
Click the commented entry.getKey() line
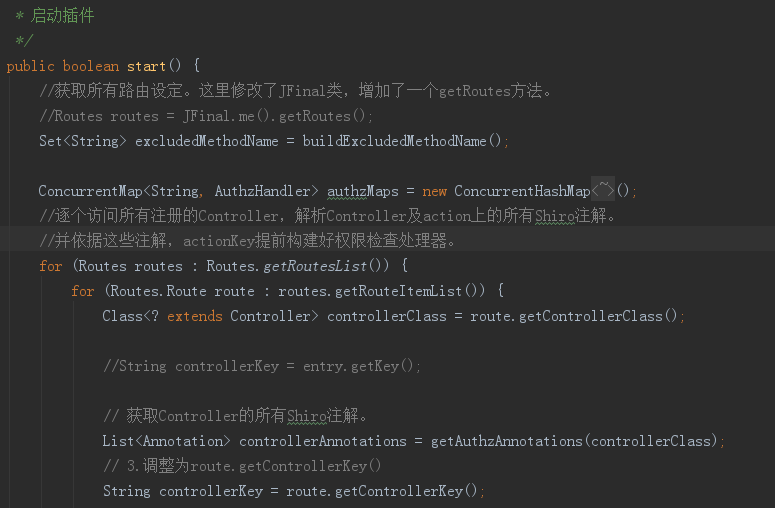pyautogui.click(x=262, y=366)
